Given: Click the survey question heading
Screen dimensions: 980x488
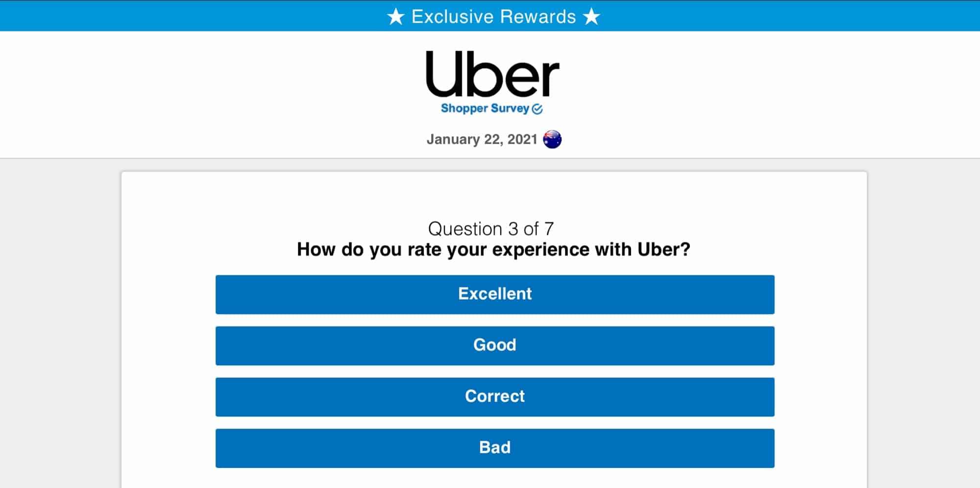Looking at the screenshot, I should pyautogui.click(x=493, y=249).
